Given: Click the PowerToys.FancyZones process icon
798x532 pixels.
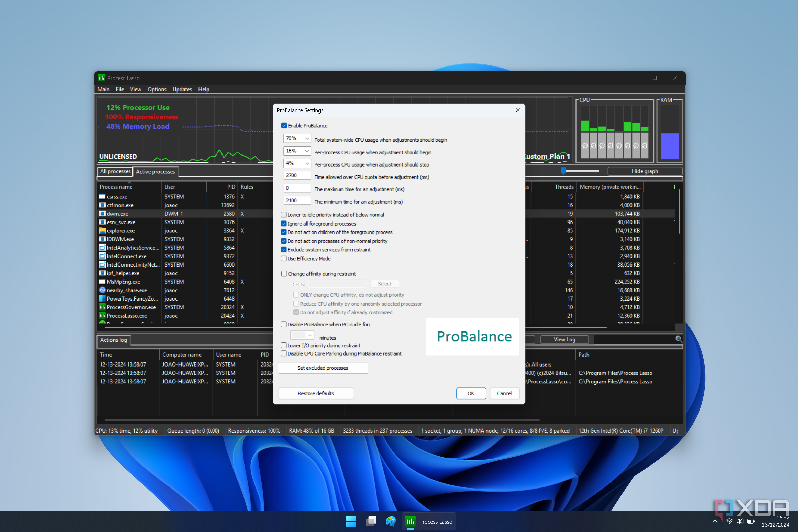Looking at the screenshot, I should [102, 298].
